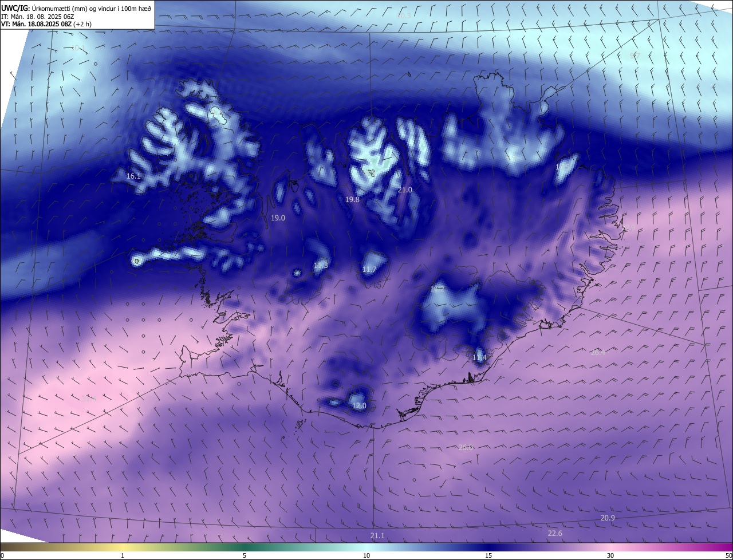Click the magenta 50 mm end of the scale
This screenshot has height=560, width=733.
click(x=728, y=547)
